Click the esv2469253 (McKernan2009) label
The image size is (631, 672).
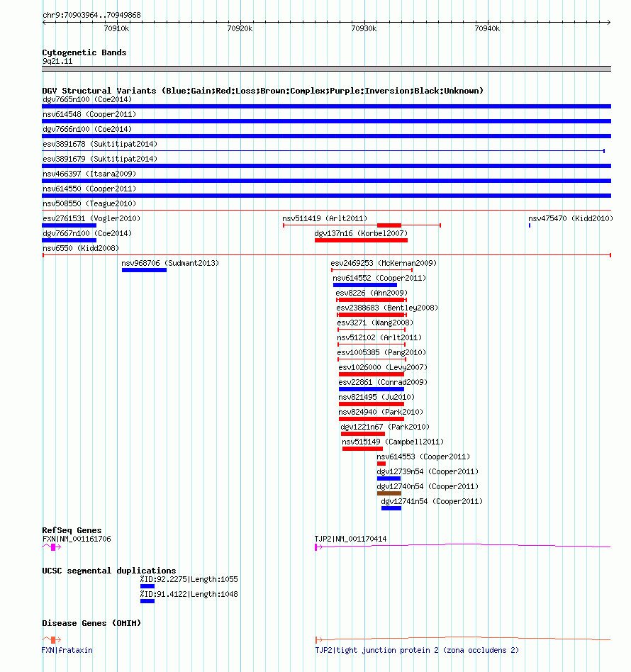(384, 263)
